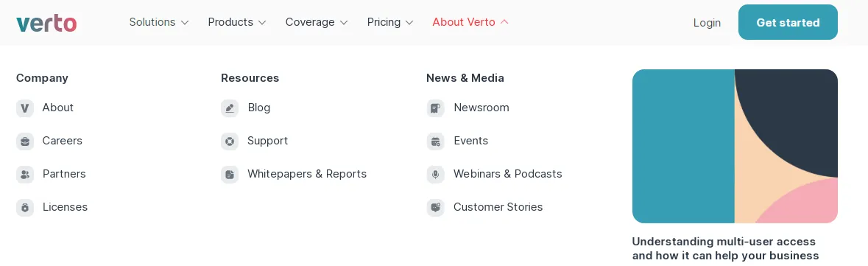Screen dimensions: 868x266
Task: Click the Verto logo
Action: 46,23
